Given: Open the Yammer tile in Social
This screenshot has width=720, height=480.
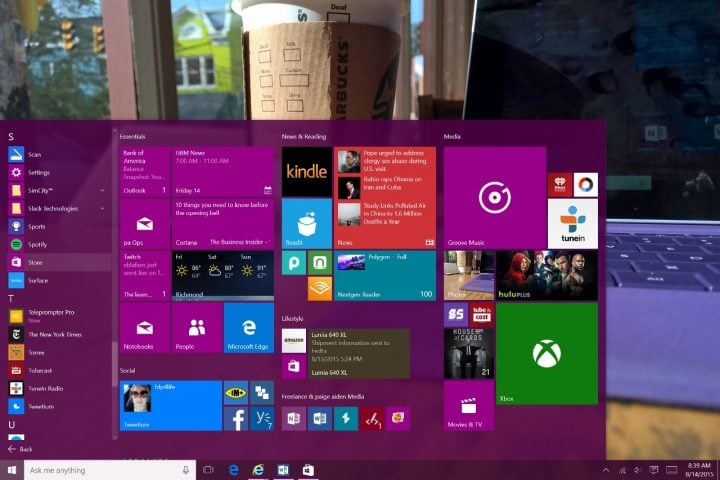Looking at the screenshot, I should [262, 418].
